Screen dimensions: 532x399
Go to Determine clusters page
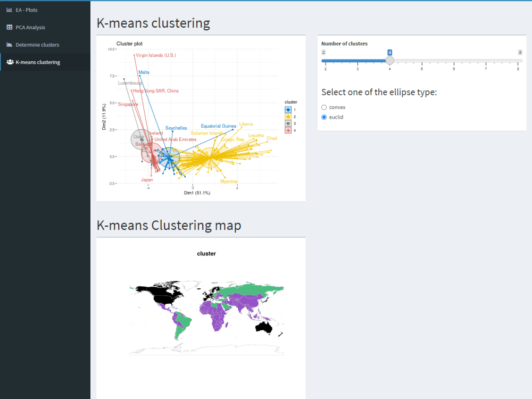coord(45,45)
